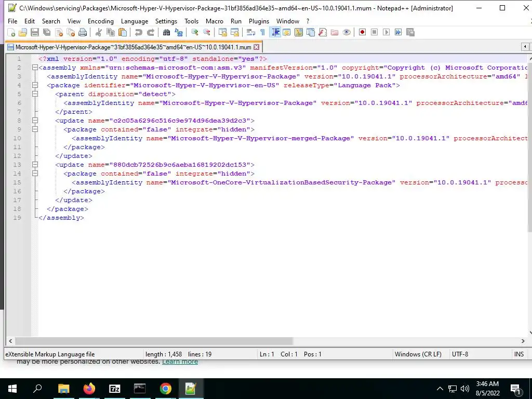Collapse the update fold marker on line 8
The width and height of the screenshot is (532, 399).
tap(35, 121)
